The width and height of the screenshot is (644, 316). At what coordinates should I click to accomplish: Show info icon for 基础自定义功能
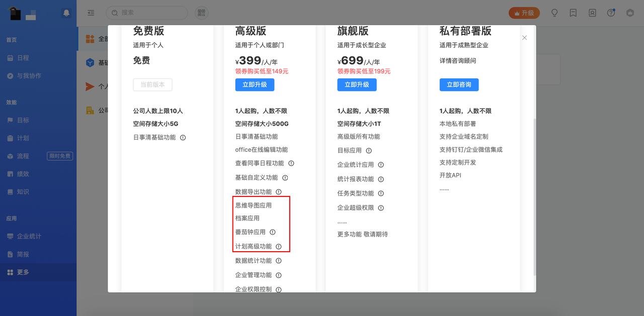pyautogui.click(x=285, y=178)
